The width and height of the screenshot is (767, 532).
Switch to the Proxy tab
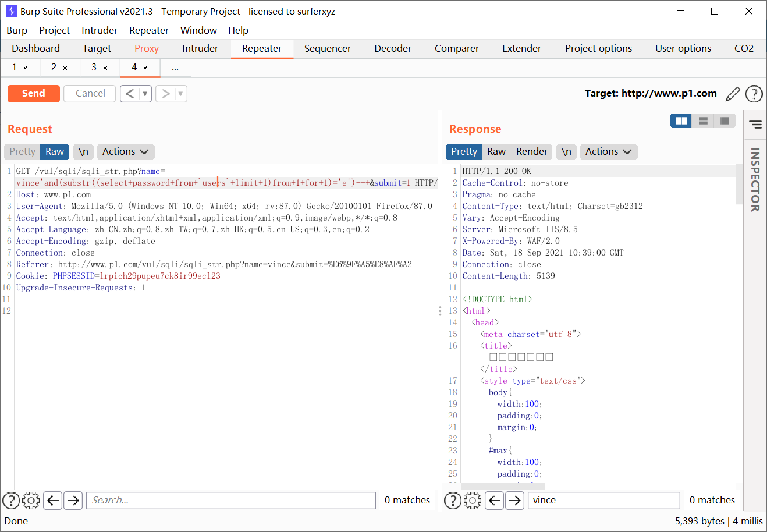(x=147, y=48)
